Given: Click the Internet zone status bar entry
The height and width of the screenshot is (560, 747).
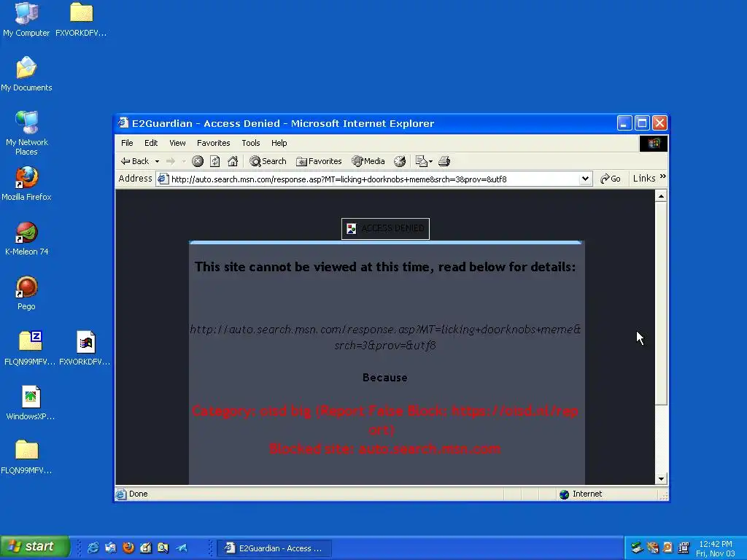Looking at the screenshot, I should 581,494.
